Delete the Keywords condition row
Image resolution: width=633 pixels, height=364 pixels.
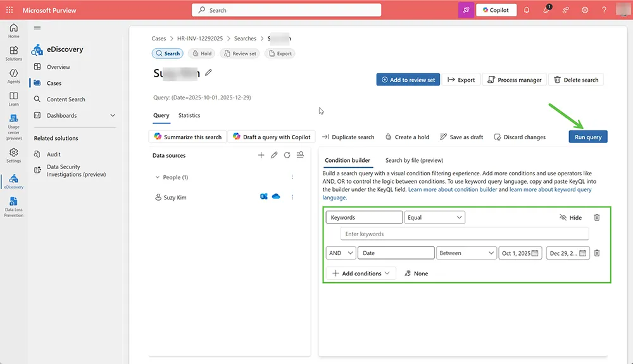tap(597, 218)
